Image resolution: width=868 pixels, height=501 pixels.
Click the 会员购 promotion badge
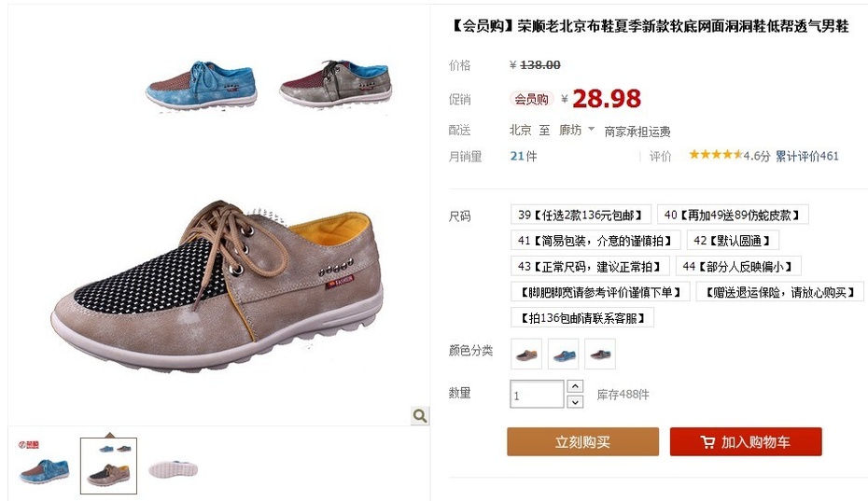pos(531,99)
